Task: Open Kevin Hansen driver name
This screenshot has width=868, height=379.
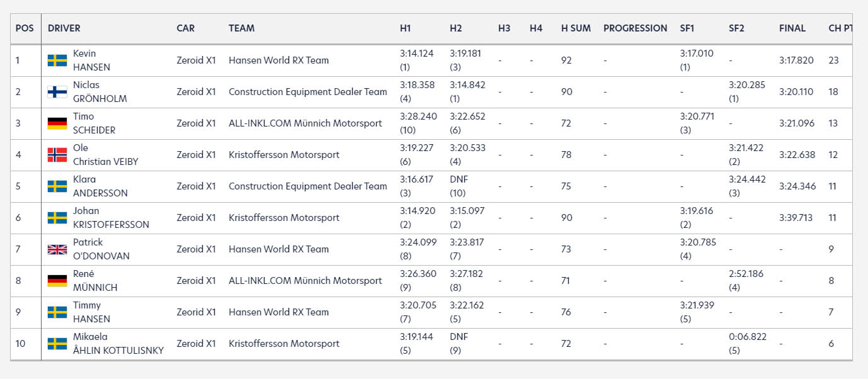Action: click(x=91, y=60)
